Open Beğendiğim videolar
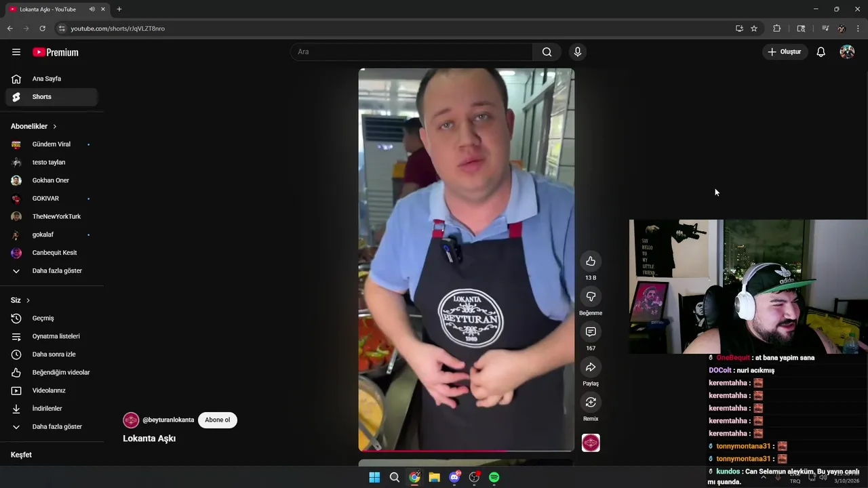Screen dimensions: 868x488 (52, 373)
